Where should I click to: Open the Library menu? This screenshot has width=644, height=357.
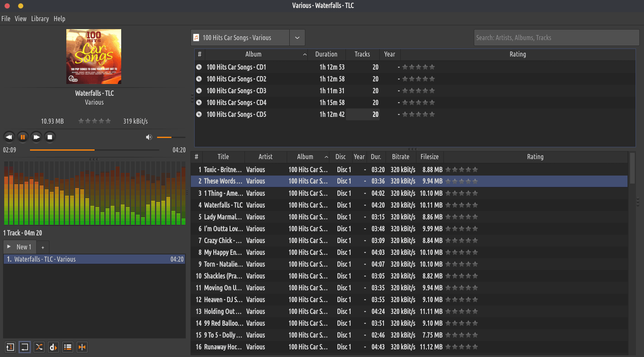click(x=40, y=19)
